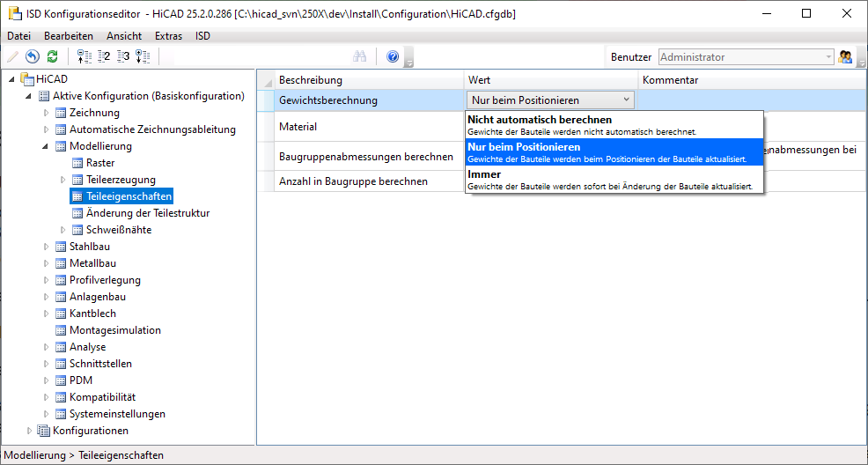Click the pencil edit icon in toolbar

(12, 56)
